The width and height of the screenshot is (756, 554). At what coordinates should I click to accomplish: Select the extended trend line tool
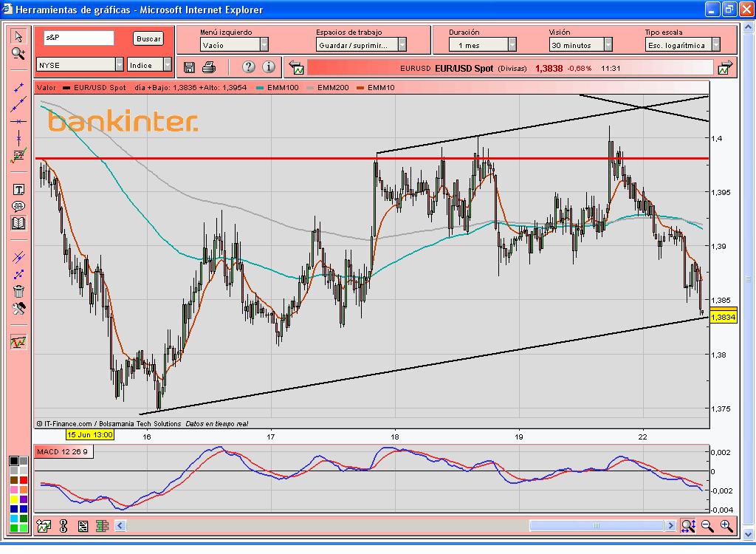click(x=18, y=104)
